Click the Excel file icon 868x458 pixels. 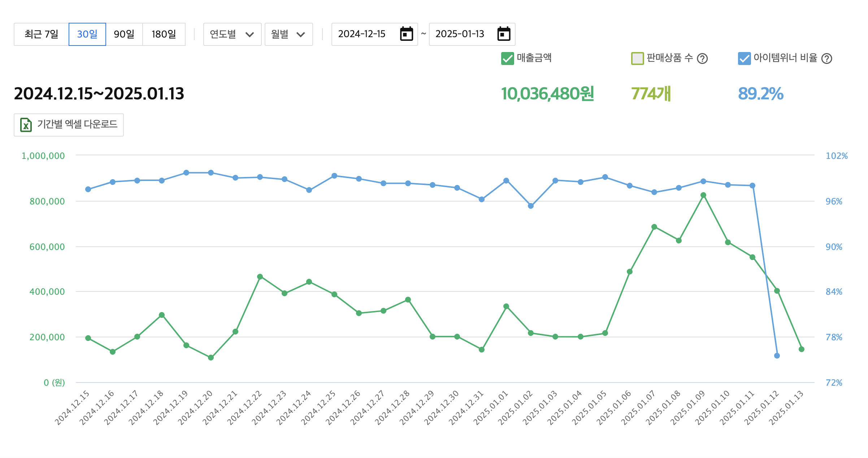pyautogui.click(x=26, y=125)
